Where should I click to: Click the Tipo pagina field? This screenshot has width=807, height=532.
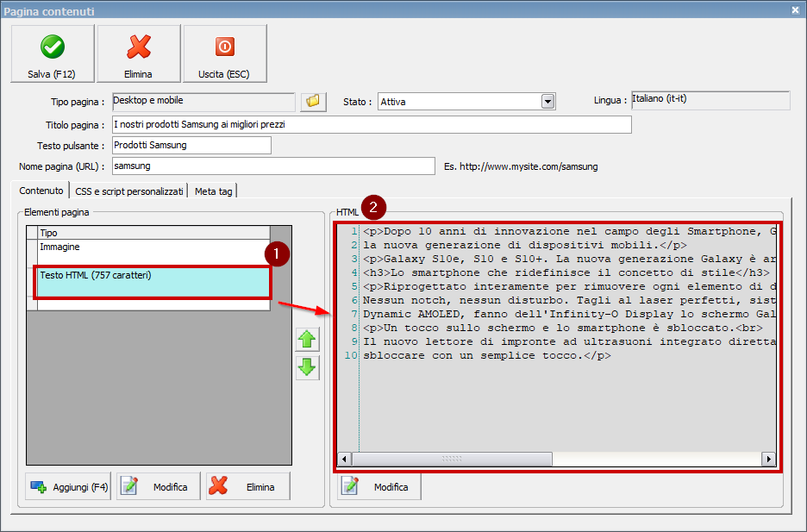point(203,102)
